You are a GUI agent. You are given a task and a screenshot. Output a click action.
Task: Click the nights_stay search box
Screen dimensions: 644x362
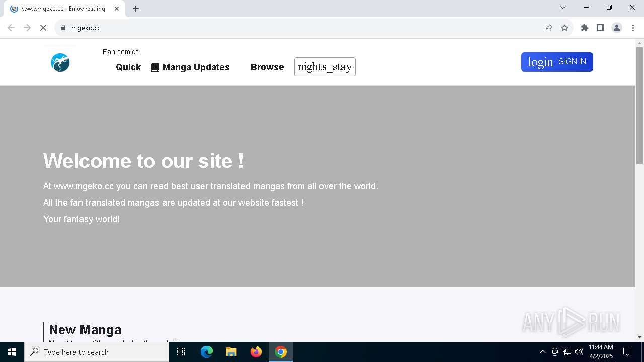325,67
